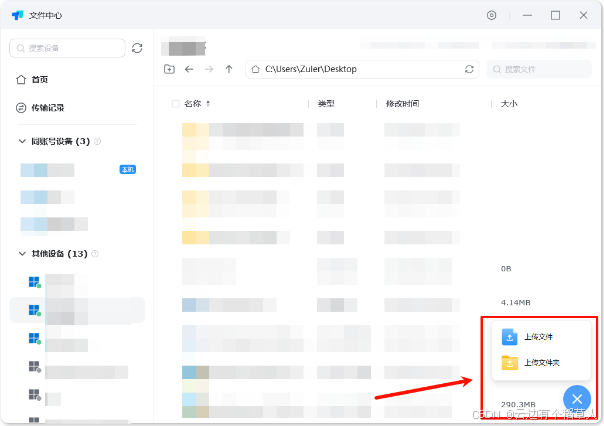
Task: Go up one directory level
Action: [229, 69]
